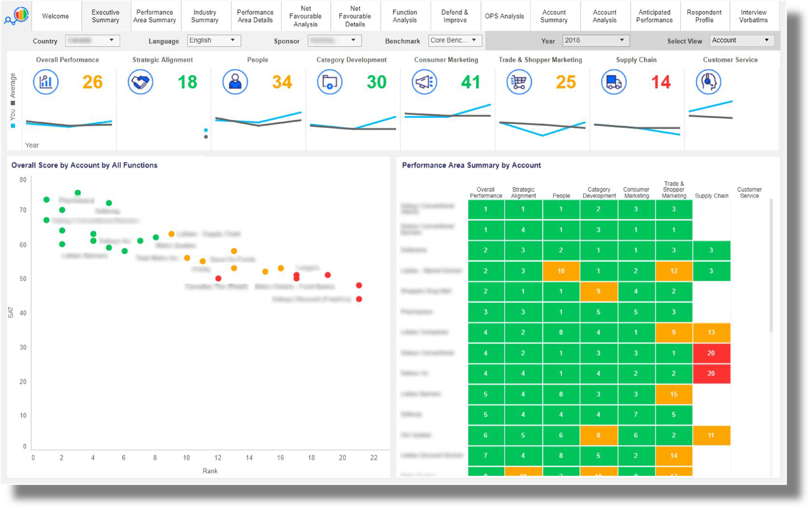The height and width of the screenshot is (510, 812).
Task: Click the Customer Service headset icon
Action: click(708, 82)
